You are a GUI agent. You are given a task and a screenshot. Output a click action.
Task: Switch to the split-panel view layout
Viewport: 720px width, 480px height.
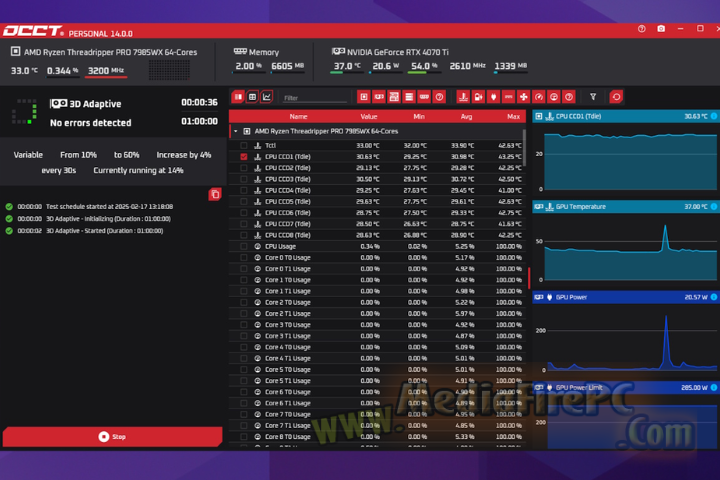click(238, 97)
